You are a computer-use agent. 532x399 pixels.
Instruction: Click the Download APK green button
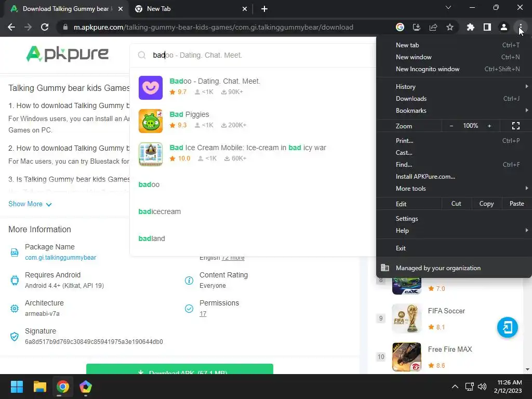179,369
